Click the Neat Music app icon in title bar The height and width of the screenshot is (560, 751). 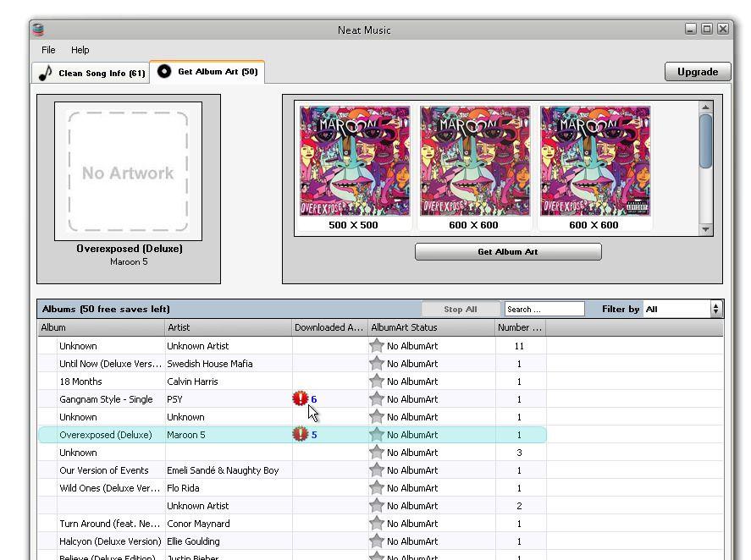pyautogui.click(x=38, y=30)
